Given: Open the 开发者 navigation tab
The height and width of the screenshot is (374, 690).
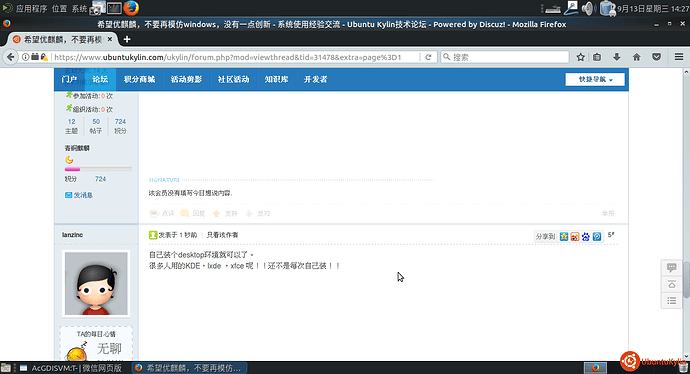Looking at the screenshot, I should 316,79.
